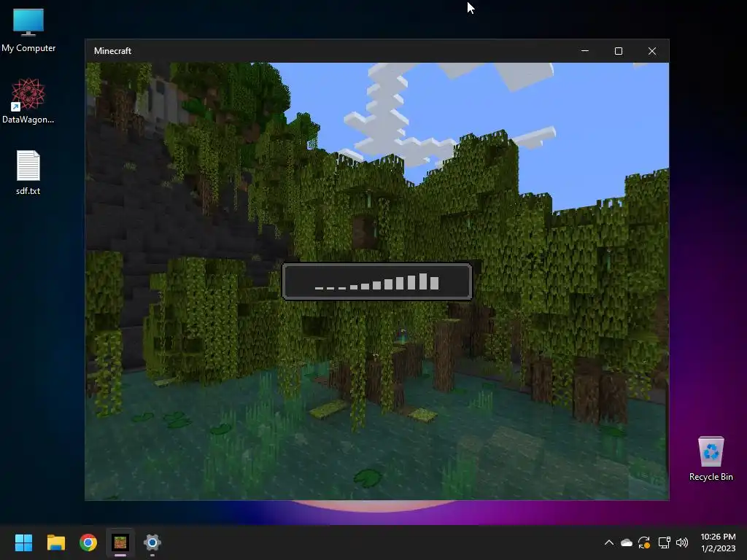Open the My Computer desktop icon
The height and width of the screenshot is (560, 747).
click(x=28, y=30)
